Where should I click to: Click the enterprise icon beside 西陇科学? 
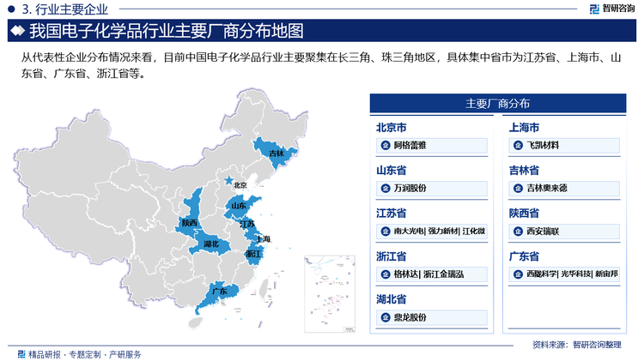click(519, 274)
